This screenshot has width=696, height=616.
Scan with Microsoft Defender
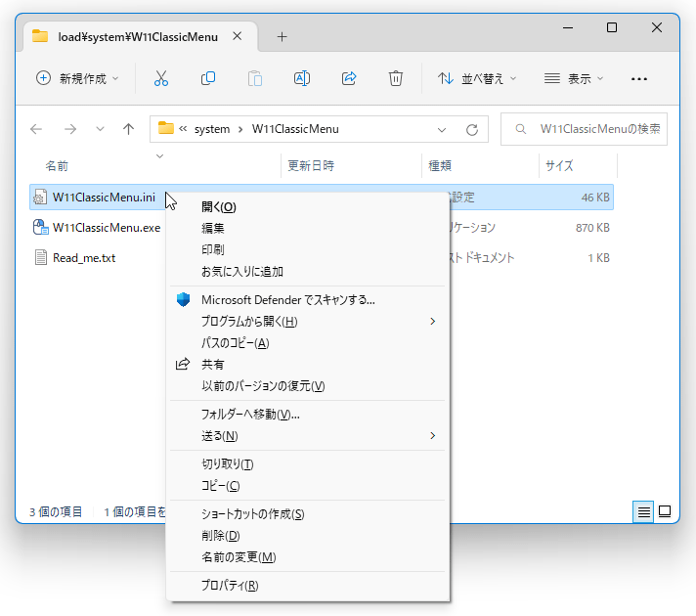pos(307,300)
